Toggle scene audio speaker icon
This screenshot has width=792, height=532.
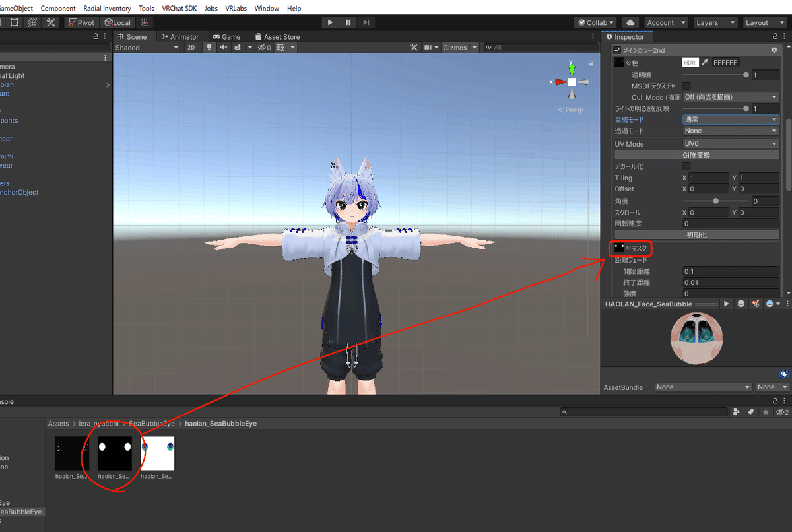coord(223,48)
